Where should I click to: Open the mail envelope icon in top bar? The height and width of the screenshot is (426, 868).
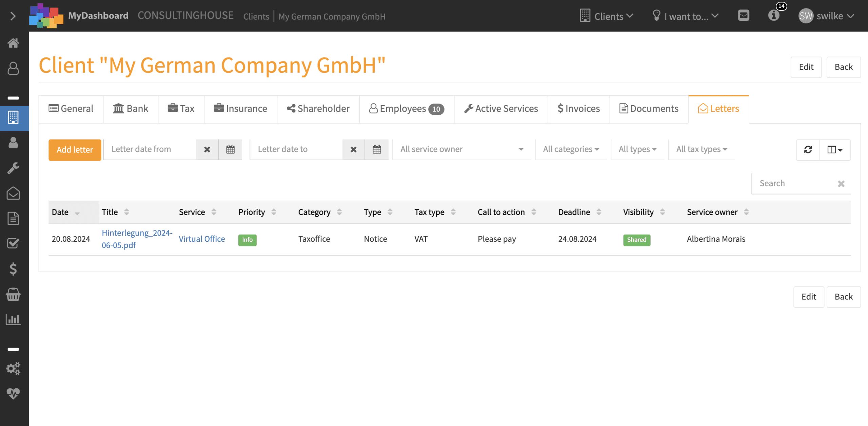744,16
